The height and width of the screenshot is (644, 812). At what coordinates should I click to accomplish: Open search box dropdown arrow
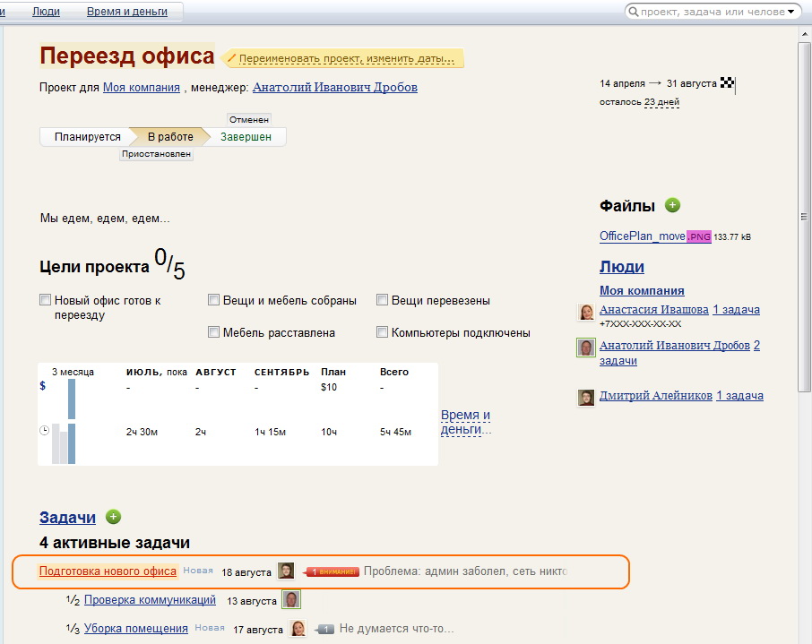coord(791,12)
